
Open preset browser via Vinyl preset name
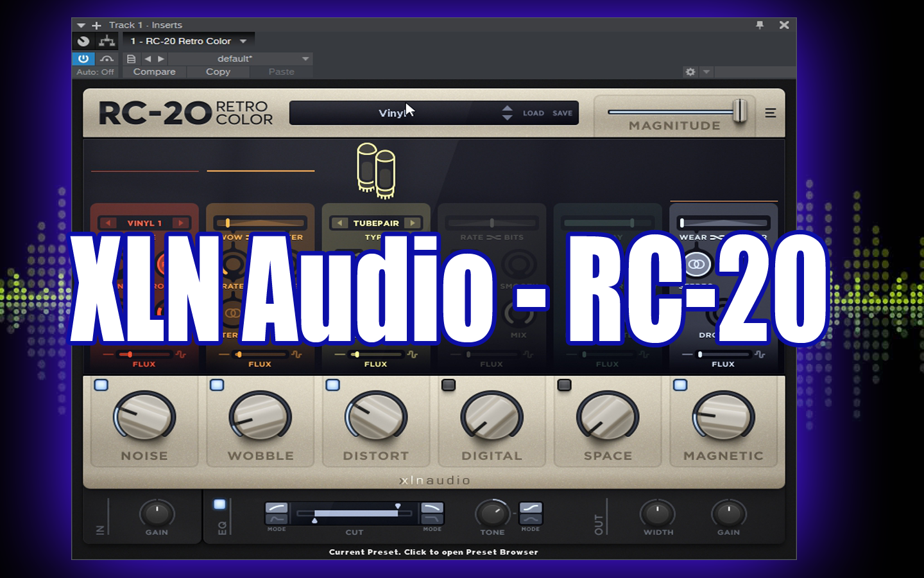[391, 113]
